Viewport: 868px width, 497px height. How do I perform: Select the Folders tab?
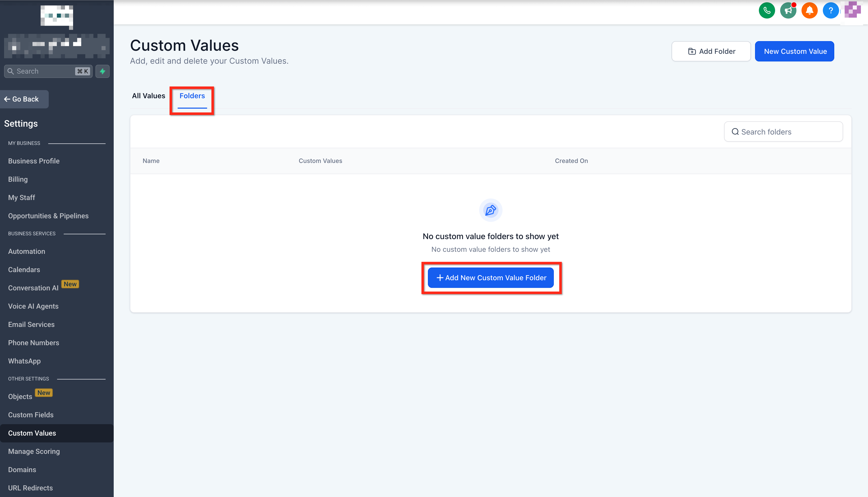192,96
